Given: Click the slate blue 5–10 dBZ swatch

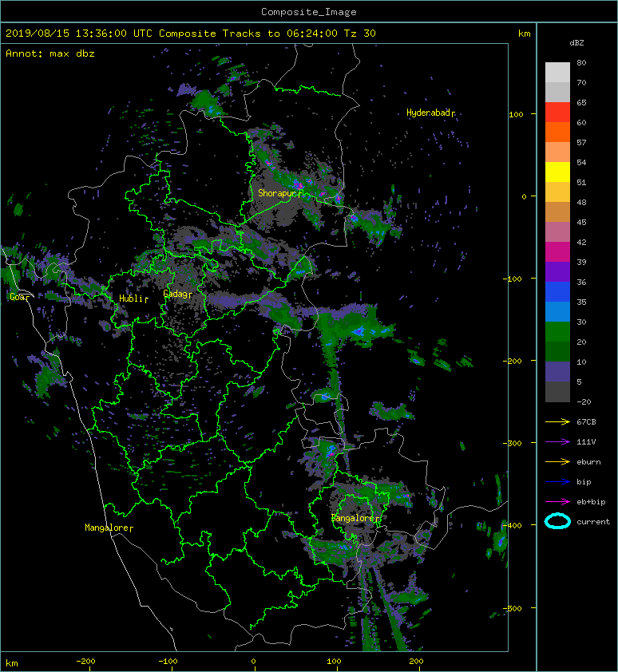Looking at the screenshot, I should (557, 372).
